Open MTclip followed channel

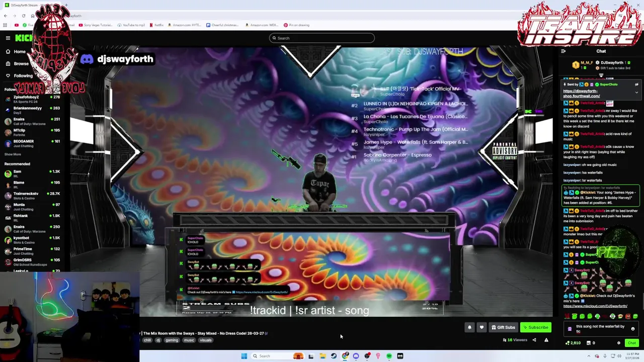point(32,132)
